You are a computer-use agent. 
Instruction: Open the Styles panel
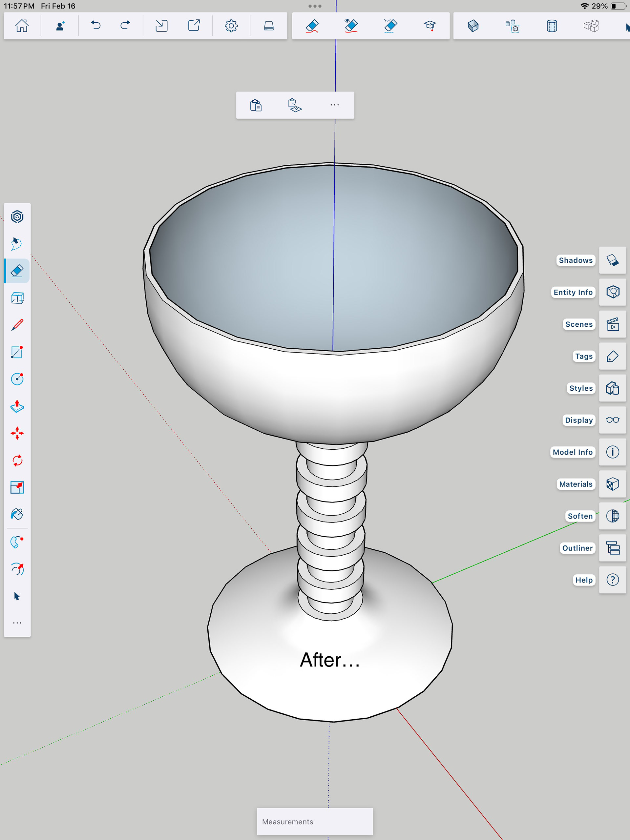pyautogui.click(x=613, y=388)
